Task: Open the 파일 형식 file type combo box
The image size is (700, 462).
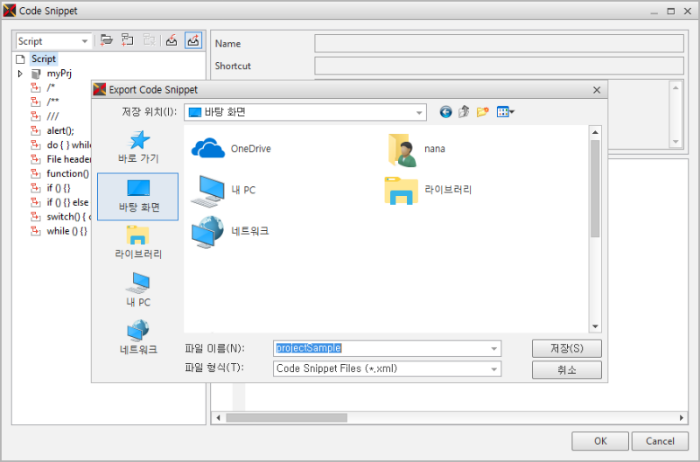Action: click(x=387, y=368)
